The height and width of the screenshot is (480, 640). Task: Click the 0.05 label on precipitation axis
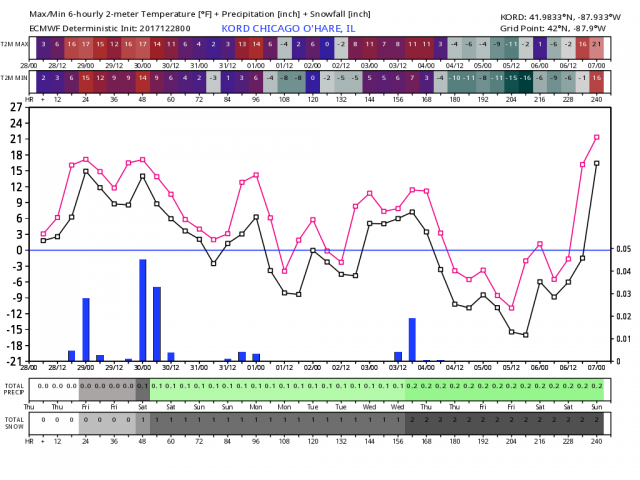(622, 250)
